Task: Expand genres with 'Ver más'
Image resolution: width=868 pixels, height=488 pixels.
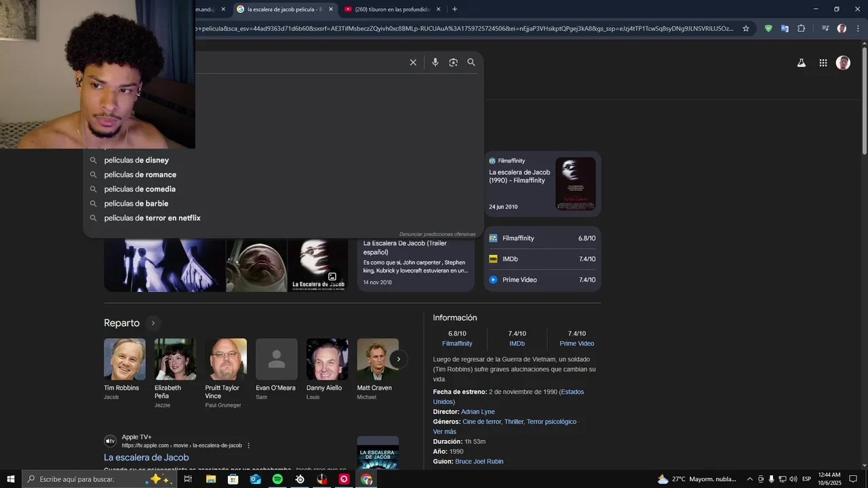Action: tap(445, 432)
